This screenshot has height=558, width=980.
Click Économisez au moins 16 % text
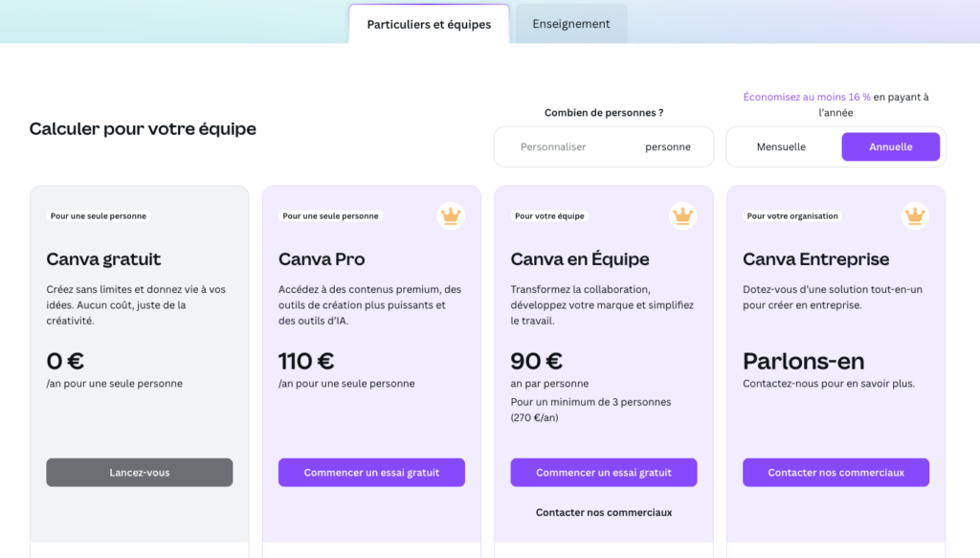tap(807, 97)
